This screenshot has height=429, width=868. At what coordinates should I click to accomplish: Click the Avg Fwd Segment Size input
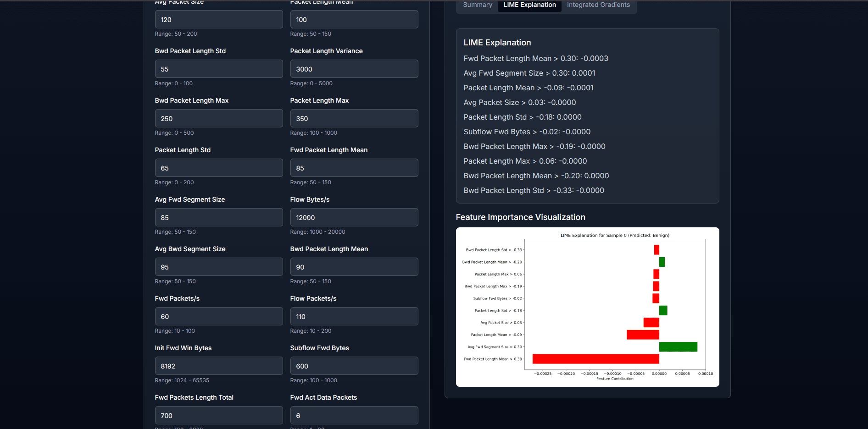pyautogui.click(x=219, y=217)
